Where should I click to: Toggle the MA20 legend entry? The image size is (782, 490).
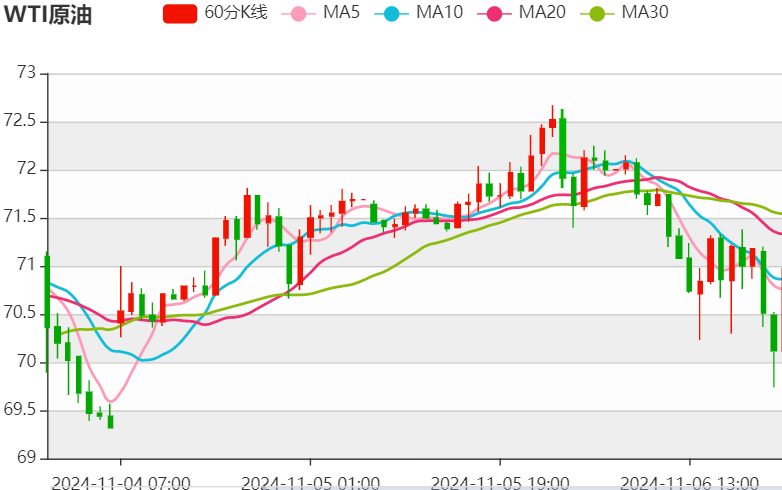click(x=521, y=12)
